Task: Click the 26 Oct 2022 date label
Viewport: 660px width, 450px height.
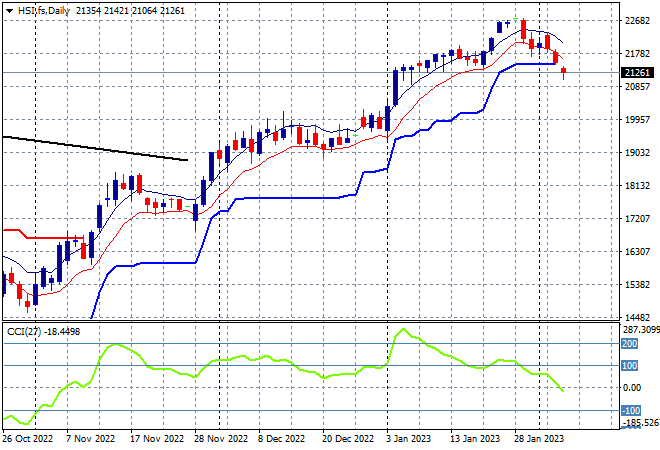Action: [x=28, y=439]
